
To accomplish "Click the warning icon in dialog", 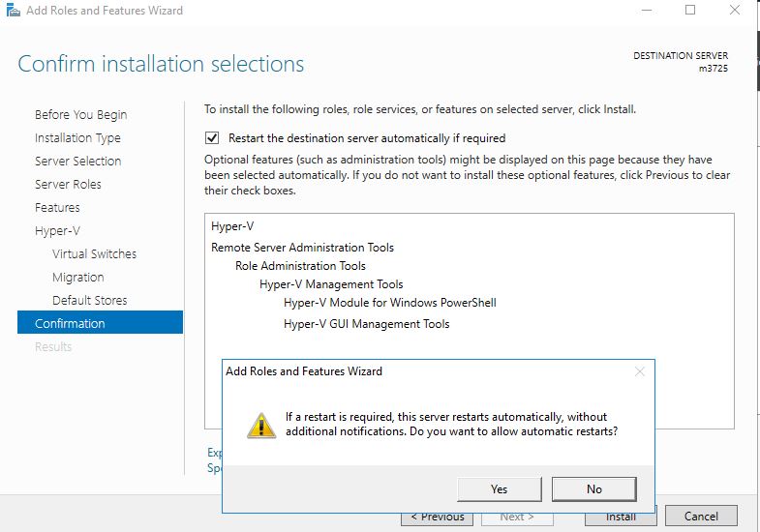I will tap(261, 426).
